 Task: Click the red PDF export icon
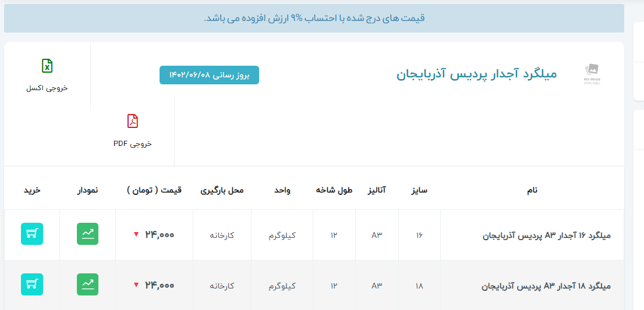click(133, 122)
